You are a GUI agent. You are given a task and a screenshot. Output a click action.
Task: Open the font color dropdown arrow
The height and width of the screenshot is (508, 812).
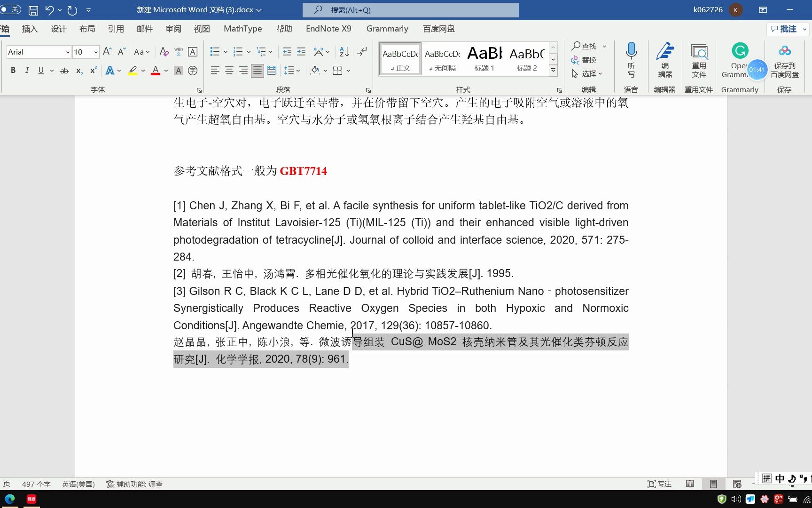(x=166, y=71)
